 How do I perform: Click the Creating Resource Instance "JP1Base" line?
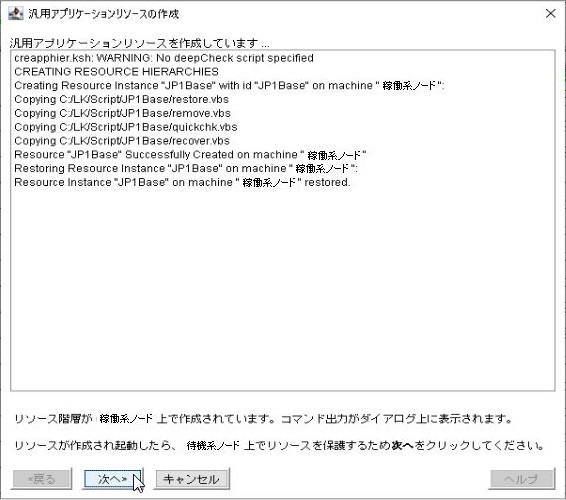pyautogui.click(x=229, y=86)
